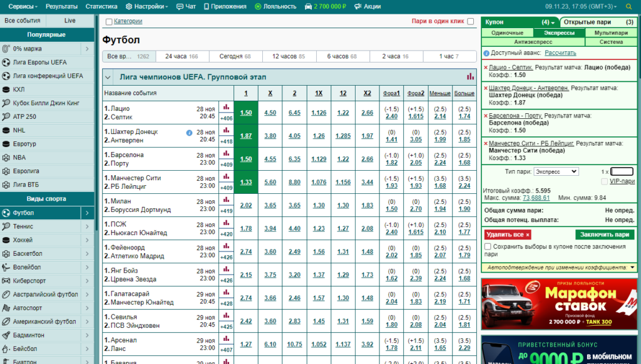Open stats icon for Барселона – Порту match
Viewport: 641px width, 364px height.
[226, 153]
